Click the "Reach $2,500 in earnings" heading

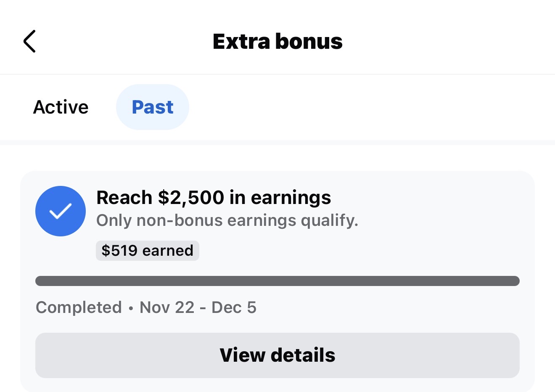point(214,198)
